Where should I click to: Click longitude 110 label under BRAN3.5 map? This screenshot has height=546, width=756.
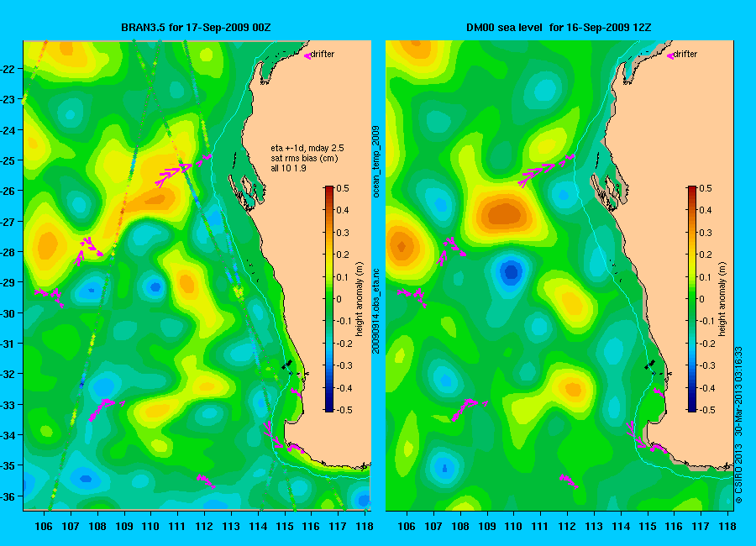pos(150,526)
